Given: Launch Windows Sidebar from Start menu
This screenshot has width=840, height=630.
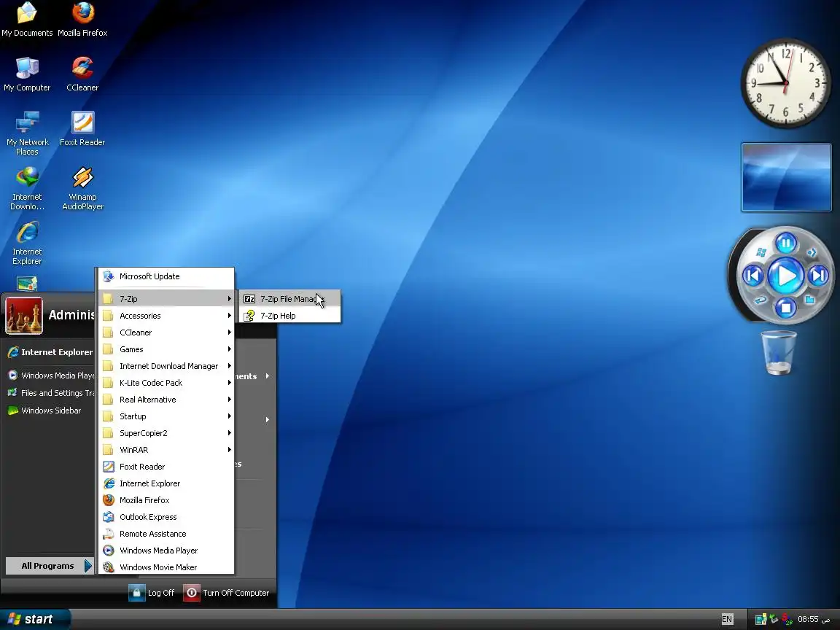Looking at the screenshot, I should tap(44, 411).
